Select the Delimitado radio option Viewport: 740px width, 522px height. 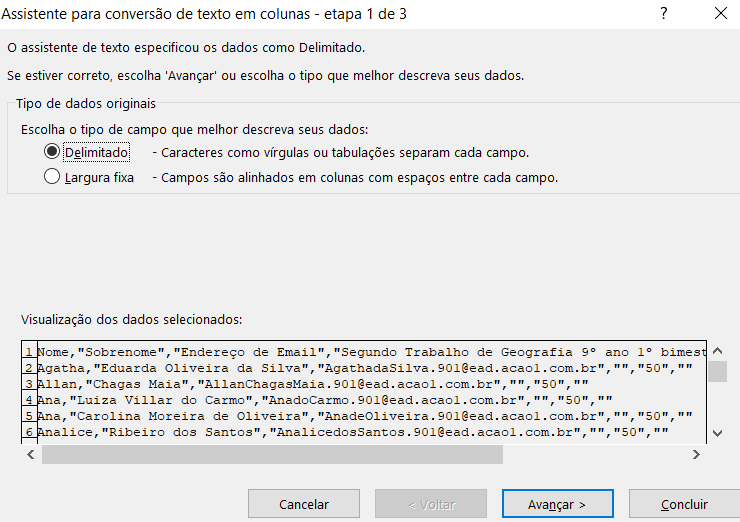(x=53, y=153)
